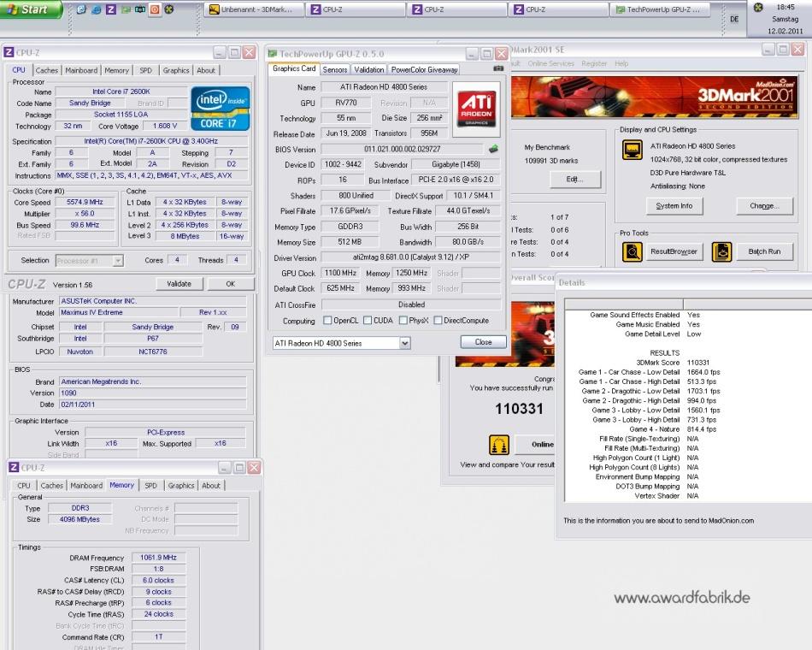The width and height of the screenshot is (812, 650).
Task: Open the Online Services menu in 3DMark2001
Action: tap(551, 63)
